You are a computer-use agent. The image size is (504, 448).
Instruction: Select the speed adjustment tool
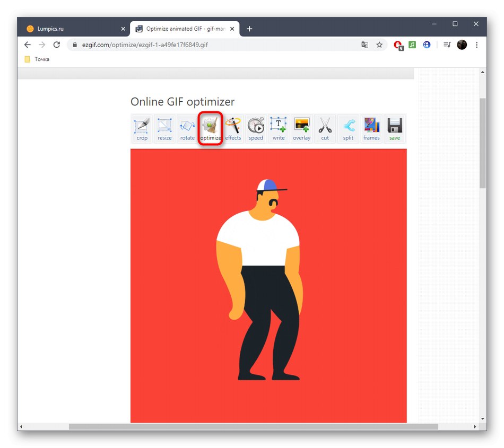coord(256,128)
